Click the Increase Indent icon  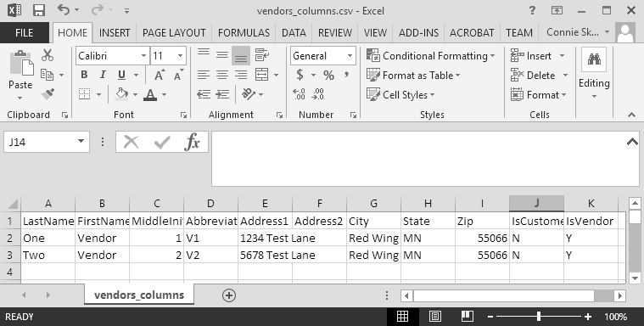pos(222,94)
